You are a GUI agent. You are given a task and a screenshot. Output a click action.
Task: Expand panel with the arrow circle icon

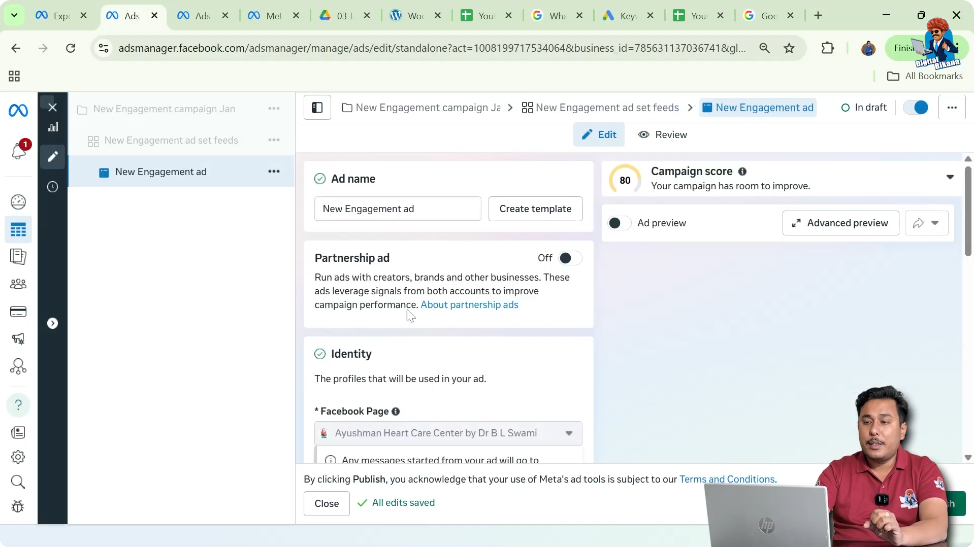coord(52,323)
